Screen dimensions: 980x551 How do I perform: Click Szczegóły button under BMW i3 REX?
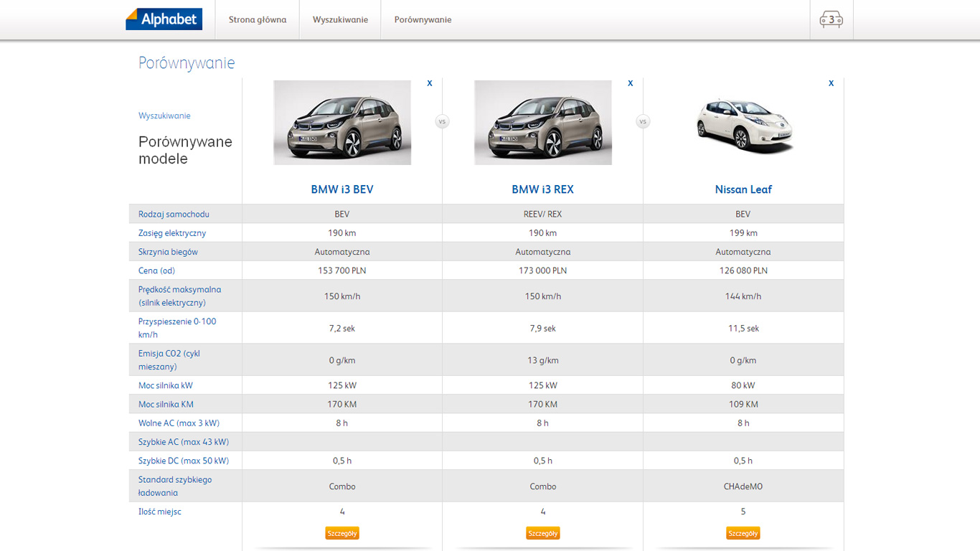543,533
